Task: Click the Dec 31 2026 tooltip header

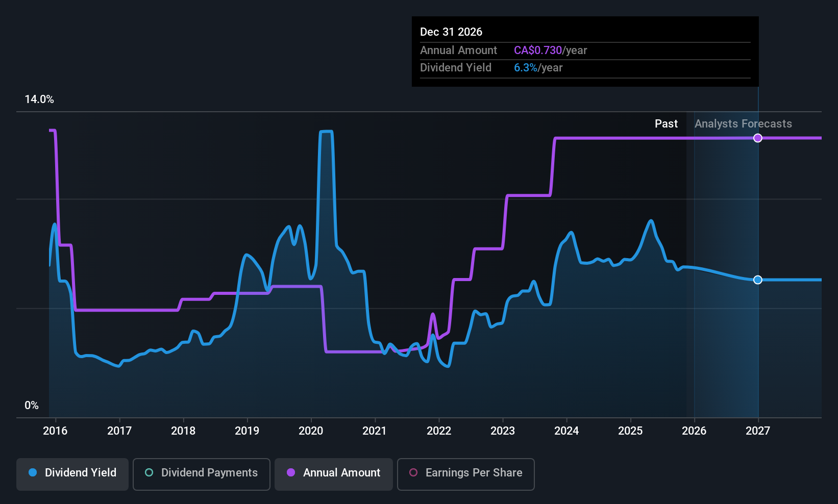Action: [x=451, y=32]
